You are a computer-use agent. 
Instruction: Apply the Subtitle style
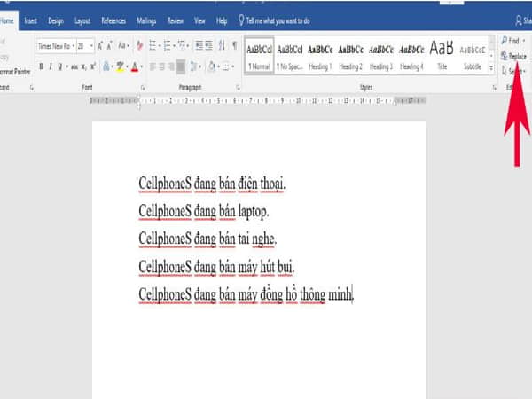473,57
